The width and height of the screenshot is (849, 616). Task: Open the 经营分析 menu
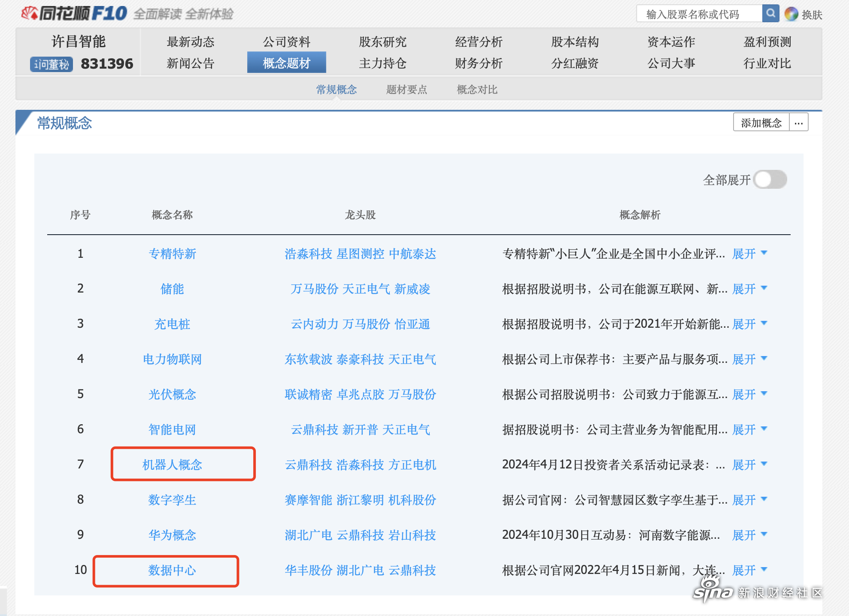[479, 42]
